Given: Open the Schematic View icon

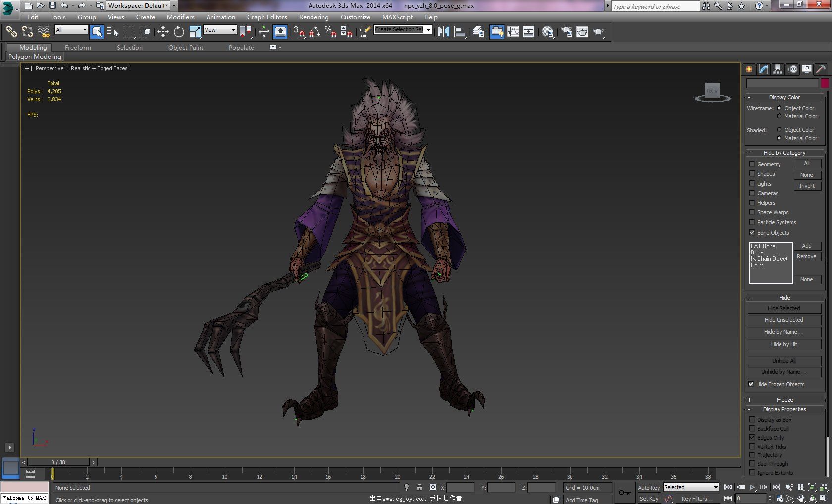Looking at the screenshot, I should 528,32.
